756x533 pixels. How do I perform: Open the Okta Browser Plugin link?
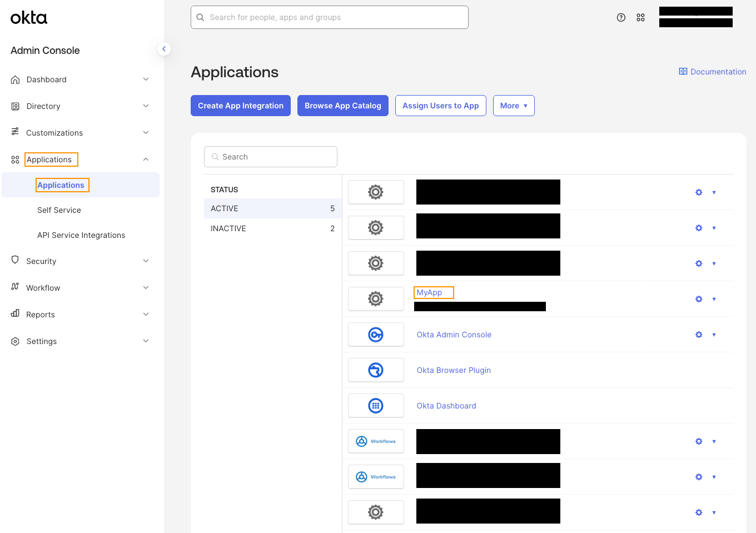click(x=454, y=370)
